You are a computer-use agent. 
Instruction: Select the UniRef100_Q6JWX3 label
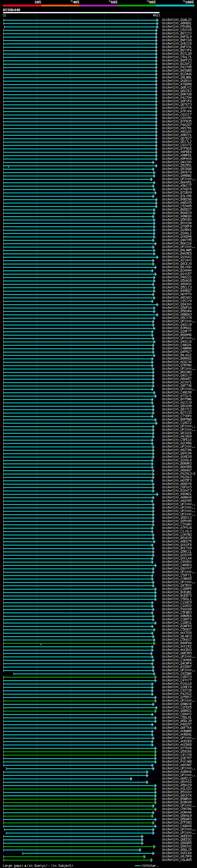pos(177,636)
